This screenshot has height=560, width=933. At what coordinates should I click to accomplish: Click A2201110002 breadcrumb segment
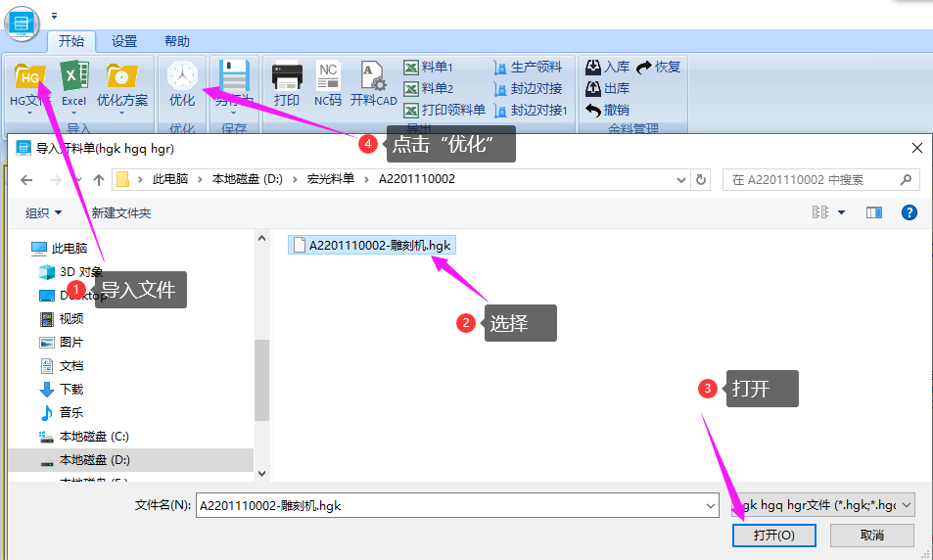click(x=417, y=179)
